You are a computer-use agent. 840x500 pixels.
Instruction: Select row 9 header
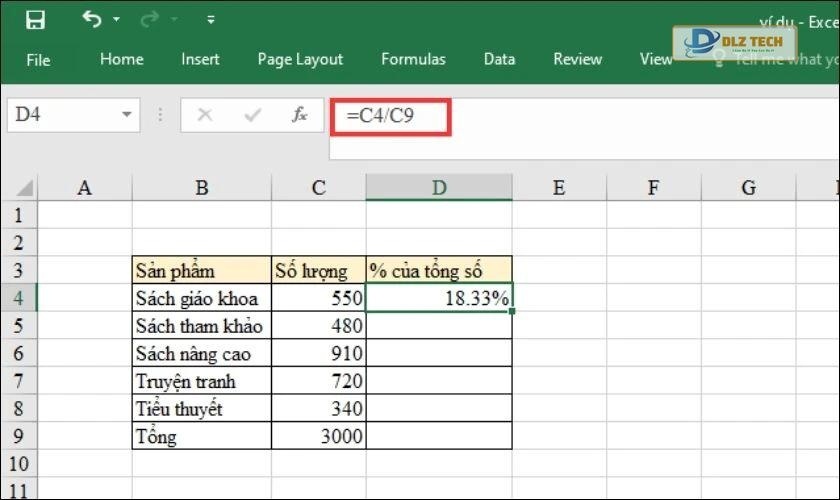coord(19,436)
